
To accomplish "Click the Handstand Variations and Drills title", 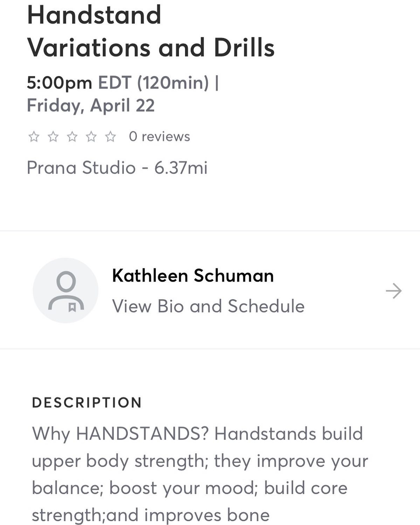I will [x=151, y=32].
